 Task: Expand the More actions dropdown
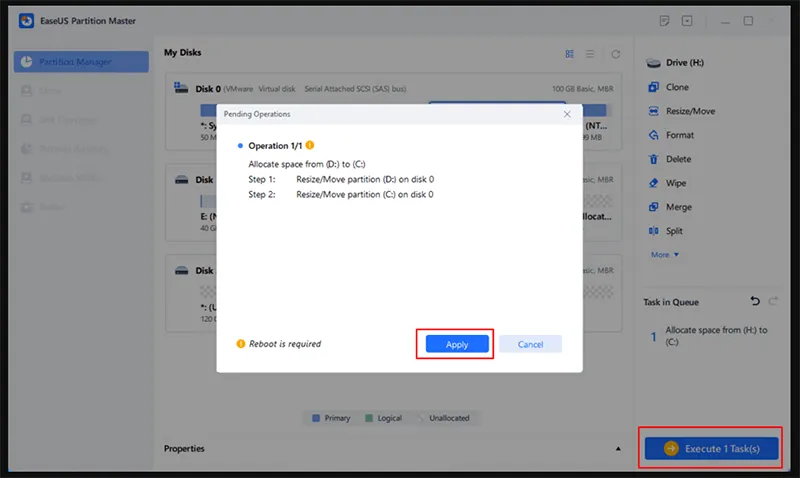coord(665,255)
